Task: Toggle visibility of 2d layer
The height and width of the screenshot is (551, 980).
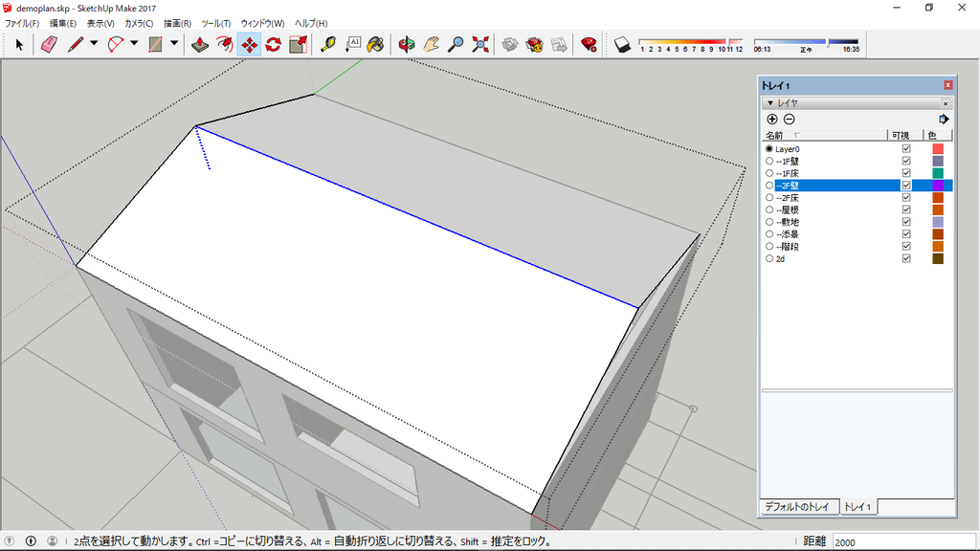Action: tap(906, 258)
